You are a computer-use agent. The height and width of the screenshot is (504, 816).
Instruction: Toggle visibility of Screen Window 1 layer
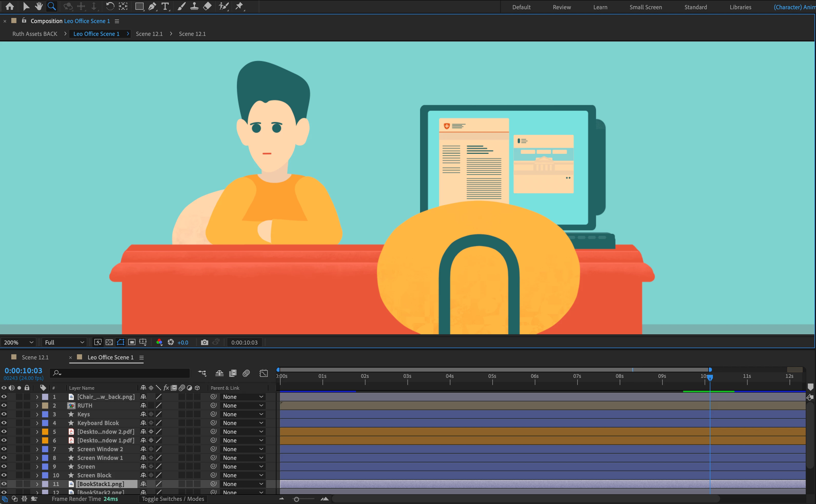(x=4, y=458)
